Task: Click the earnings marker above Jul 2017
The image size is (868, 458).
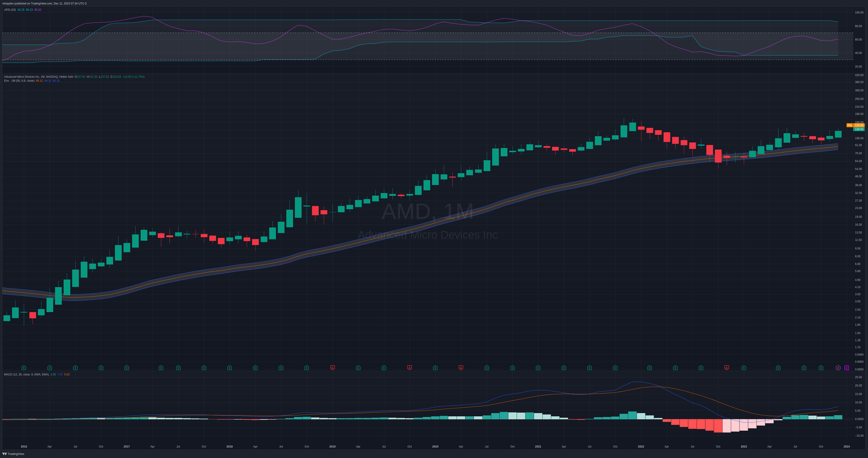Action: [178, 368]
